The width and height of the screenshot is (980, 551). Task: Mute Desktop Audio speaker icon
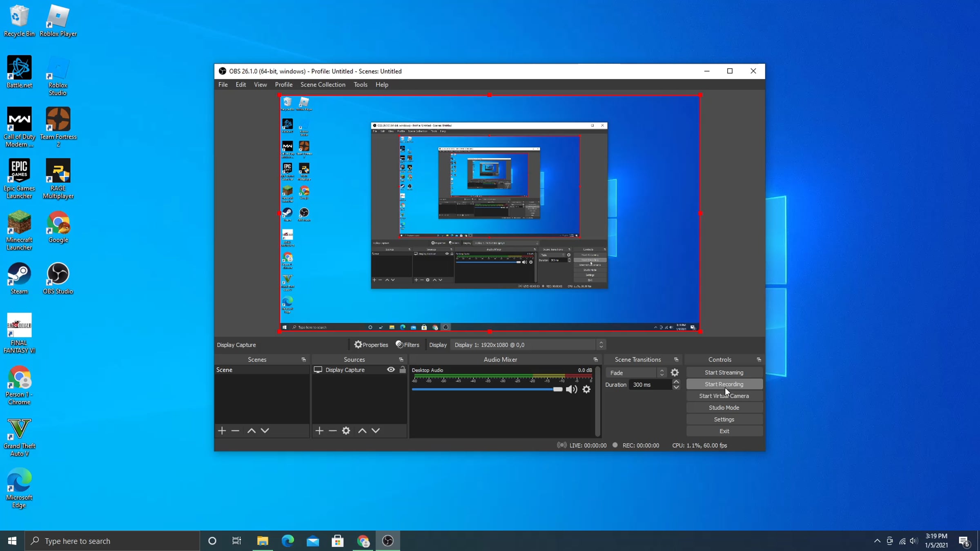point(572,389)
